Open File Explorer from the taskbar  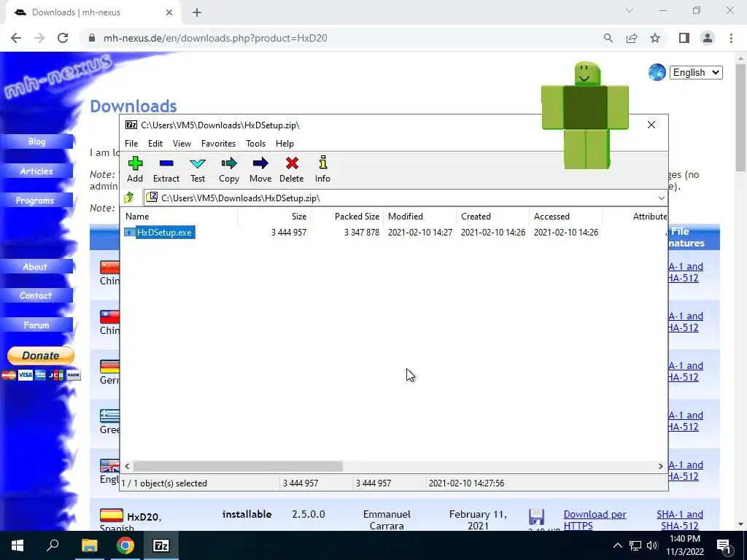(x=89, y=545)
